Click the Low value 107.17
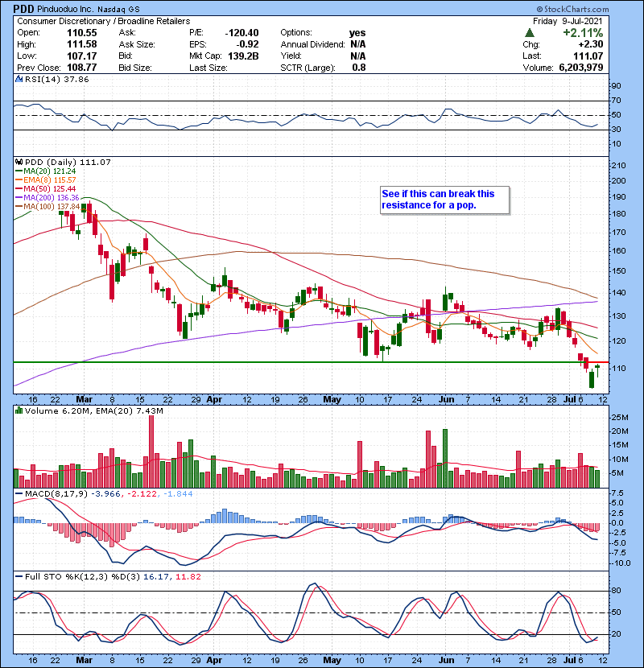This screenshot has width=644, height=668. (82, 56)
